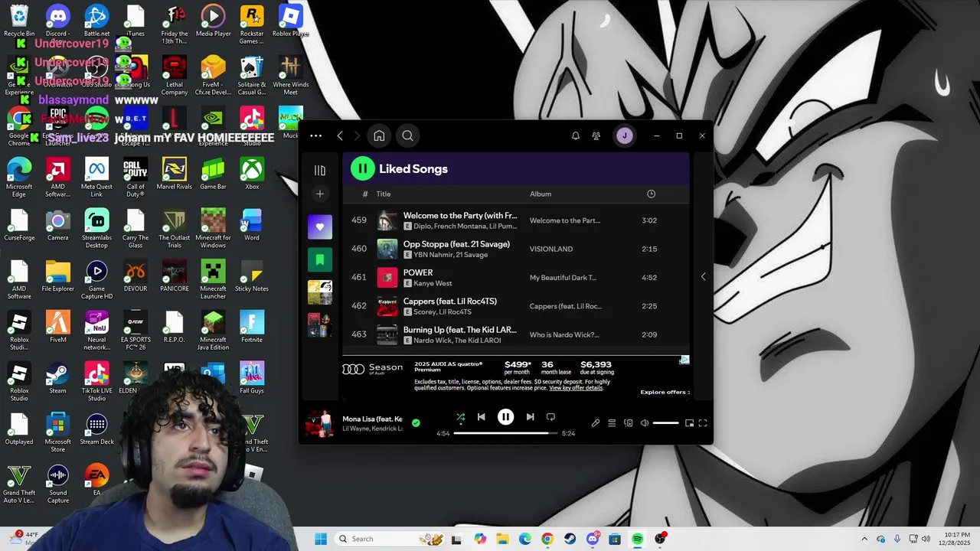Open Mona Lisa now playing title
Viewport: 980px width, 551px height.
click(372, 419)
